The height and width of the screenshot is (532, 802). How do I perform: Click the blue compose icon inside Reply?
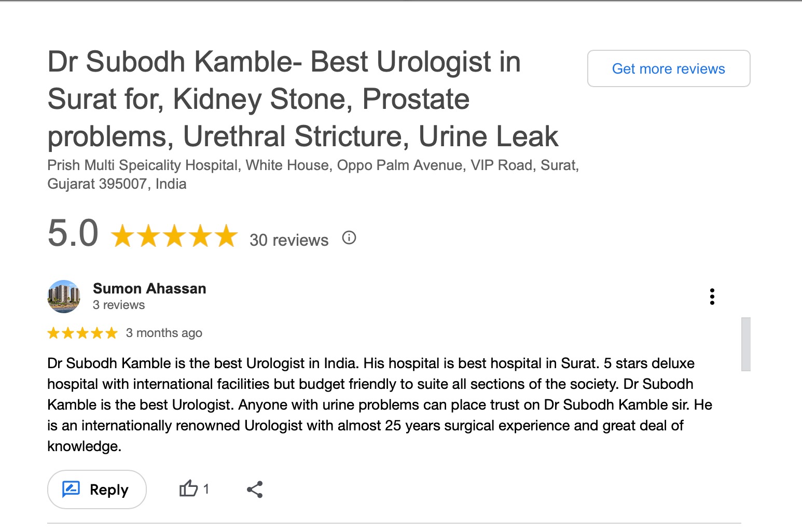71,489
